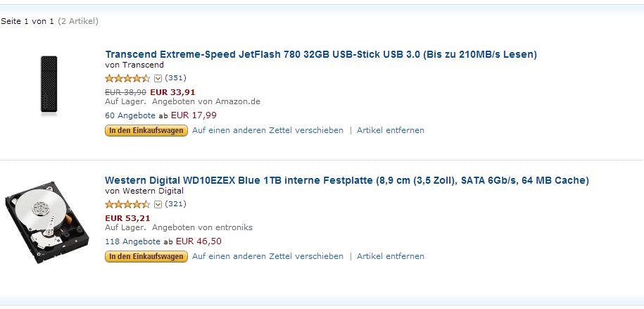Expand rating dropdown arrow for Western Digital drive
Viewport: 644px width, 309px height.
tap(158, 204)
